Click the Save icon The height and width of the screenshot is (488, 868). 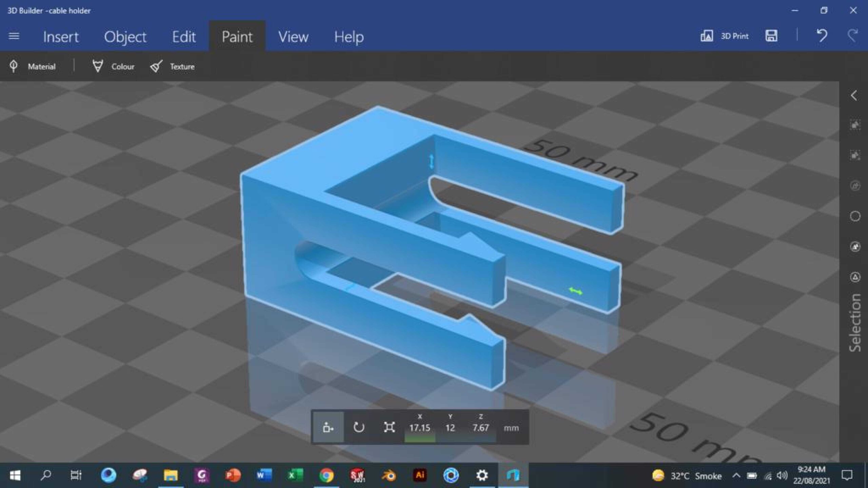pyautogui.click(x=771, y=36)
